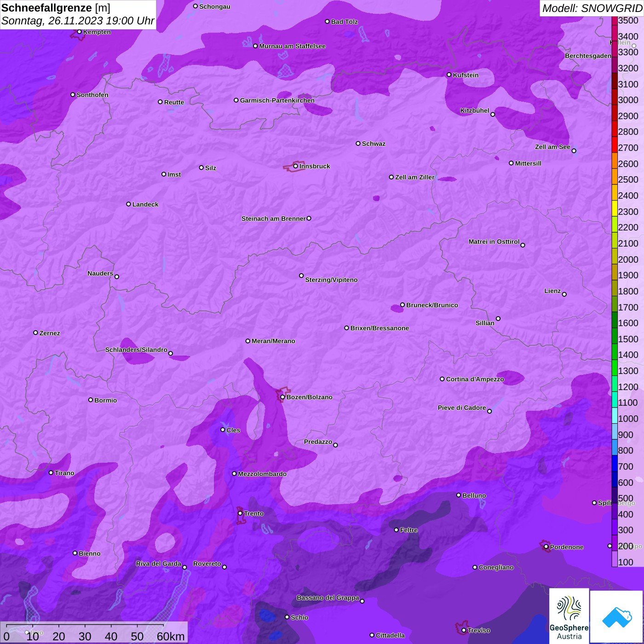This screenshot has width=644, height=644.
Task: Click the Mezzolombardo label
Action: [262, 474]
